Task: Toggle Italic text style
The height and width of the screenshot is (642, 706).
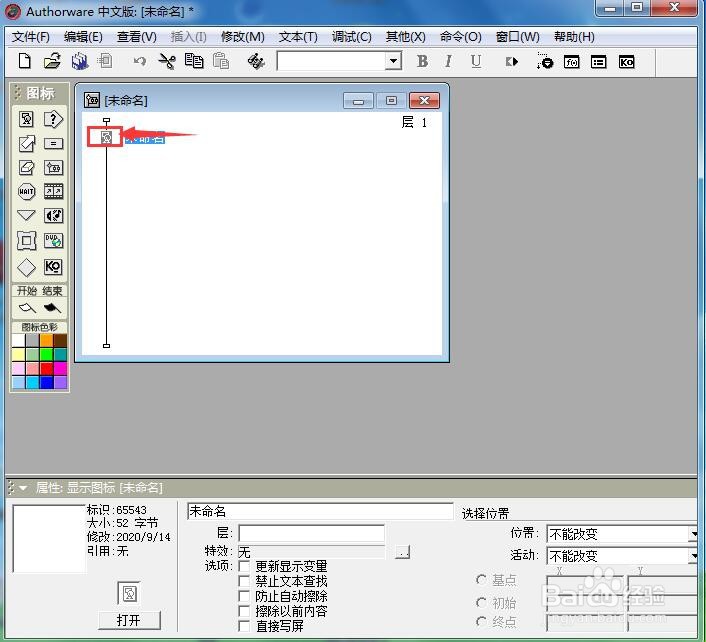Action: [x=448, y=61]
